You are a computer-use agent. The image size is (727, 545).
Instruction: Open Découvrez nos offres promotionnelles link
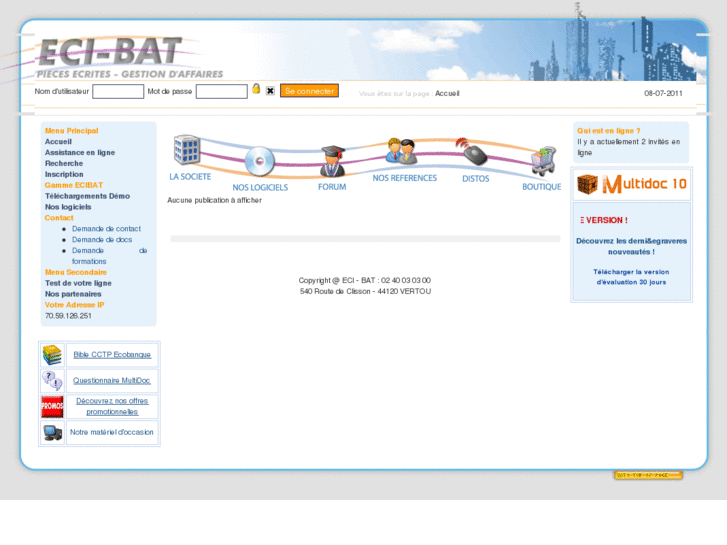(112, 406)
